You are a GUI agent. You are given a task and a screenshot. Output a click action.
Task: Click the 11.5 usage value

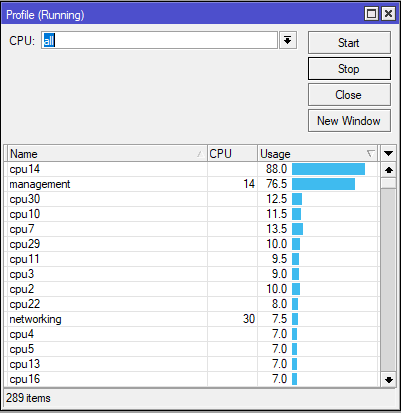point(276,214)
